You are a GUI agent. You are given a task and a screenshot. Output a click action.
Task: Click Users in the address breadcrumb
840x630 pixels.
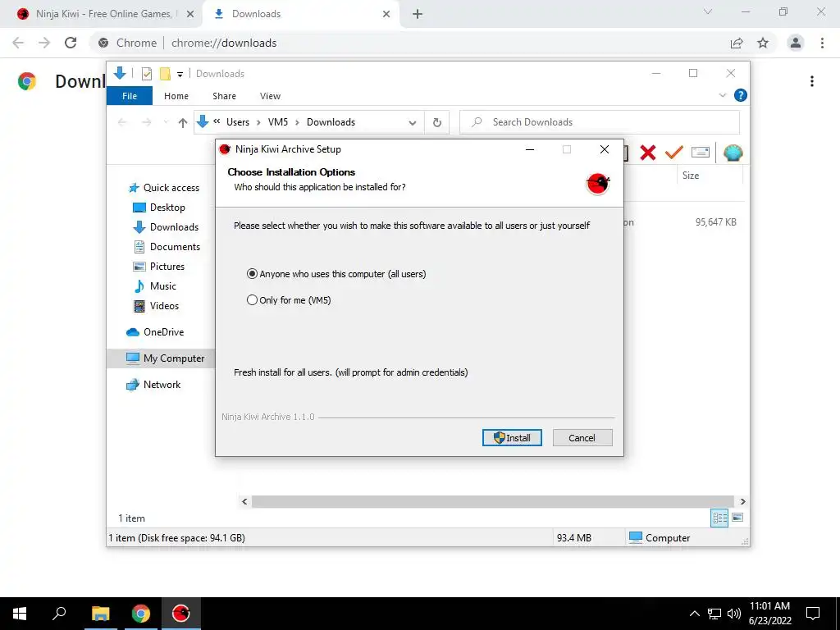[x=238, y=122]
